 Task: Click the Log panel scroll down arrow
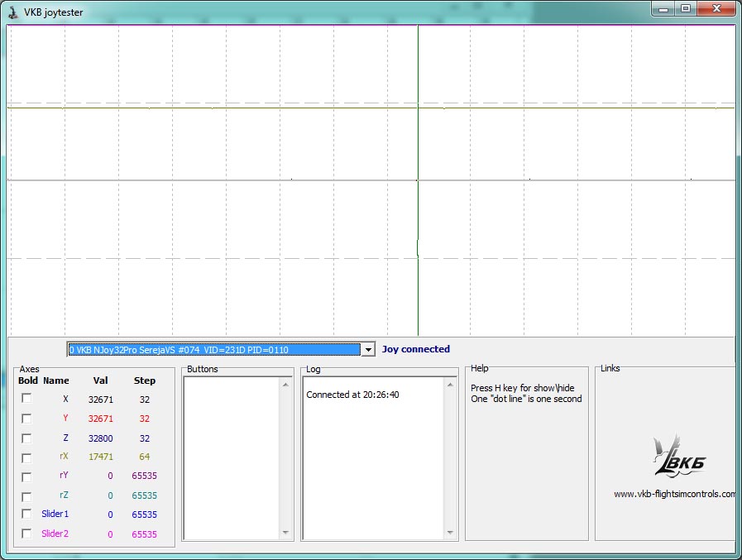pyautogui.click(x=451, y=534)
